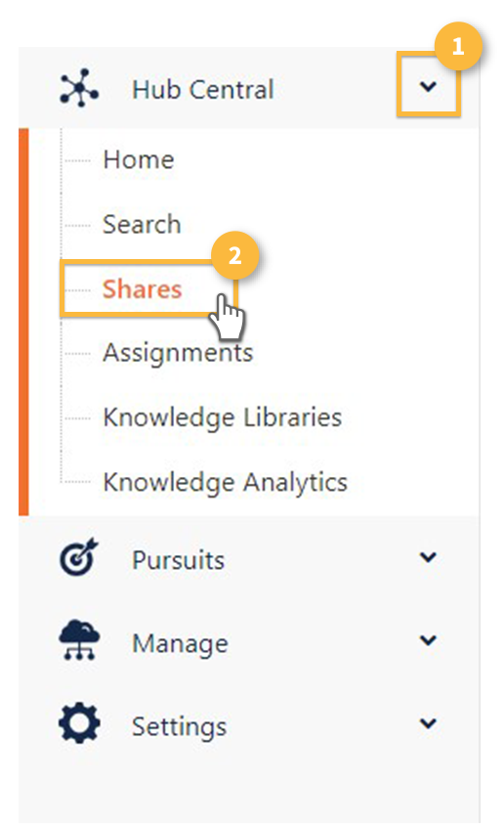Click the Hub Central menu label
Viewport: 504px width, 829px height.
pyautogui.click(x=203, y=89)
